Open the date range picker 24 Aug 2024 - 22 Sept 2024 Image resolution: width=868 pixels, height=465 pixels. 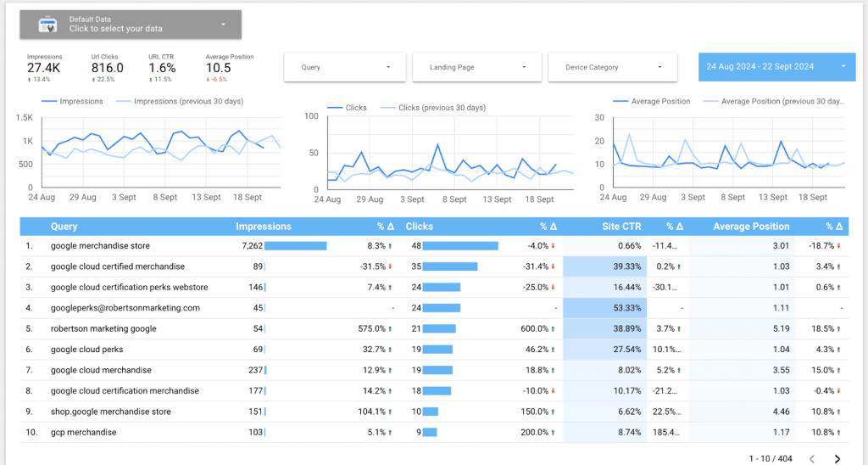776,66
